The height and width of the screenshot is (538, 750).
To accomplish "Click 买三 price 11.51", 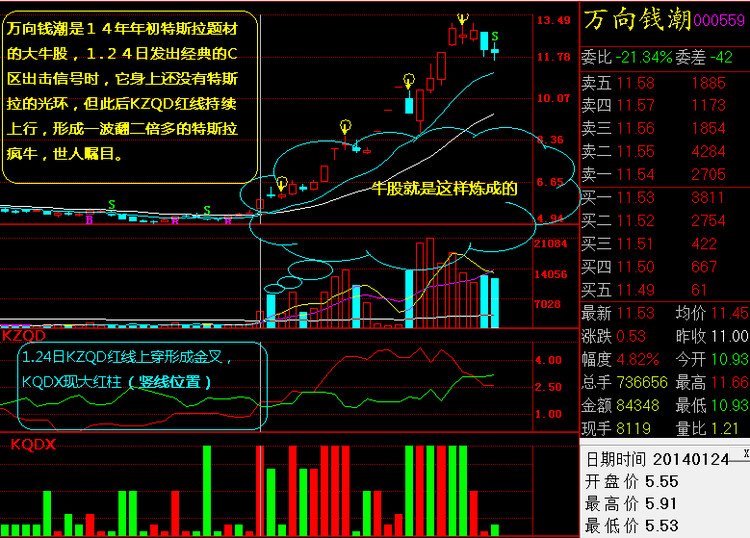I will click(635, 244).
